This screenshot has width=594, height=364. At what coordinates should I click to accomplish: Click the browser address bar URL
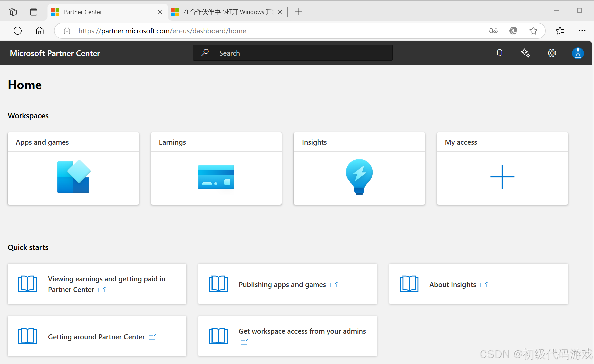(162, 31)
